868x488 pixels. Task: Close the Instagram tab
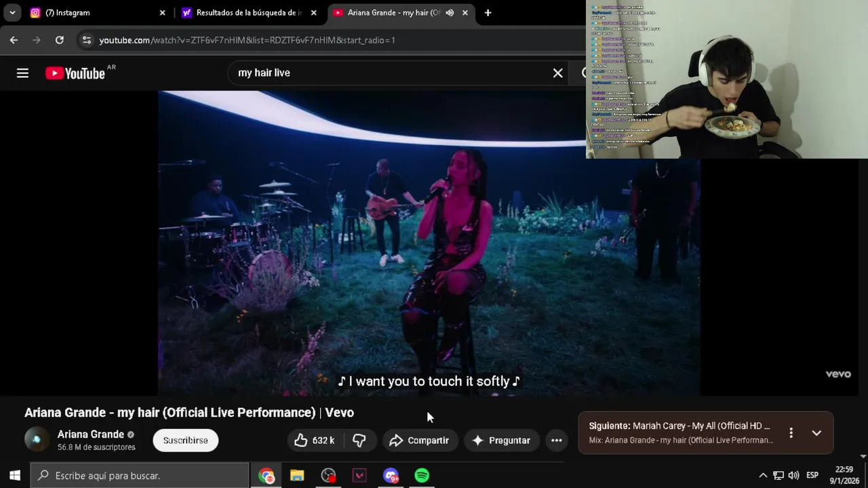click(x=162, y=12)
